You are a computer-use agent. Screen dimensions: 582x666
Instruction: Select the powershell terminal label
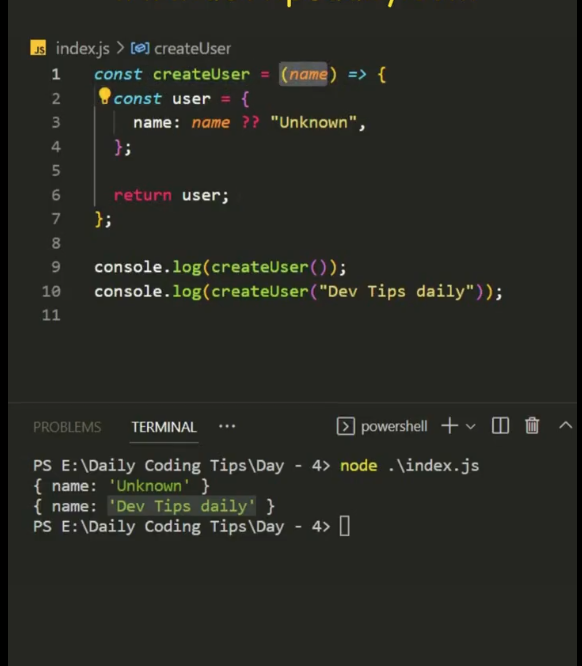[394, 426]
